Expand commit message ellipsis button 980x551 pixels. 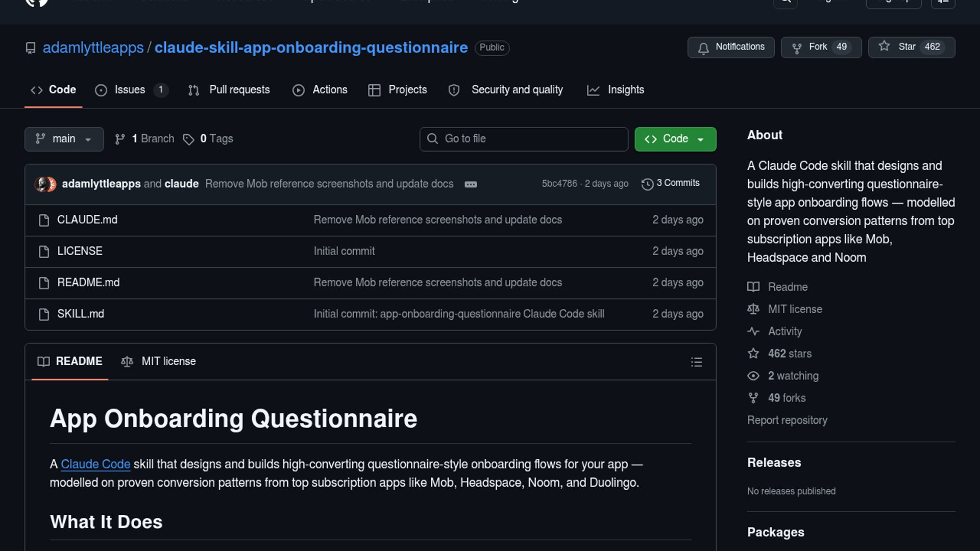[x=471, y=184]
